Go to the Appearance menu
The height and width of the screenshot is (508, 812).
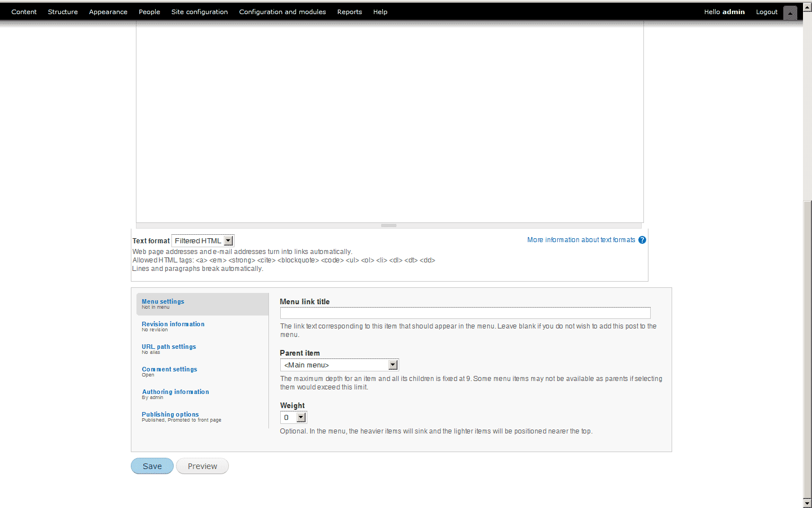[108, 12]
